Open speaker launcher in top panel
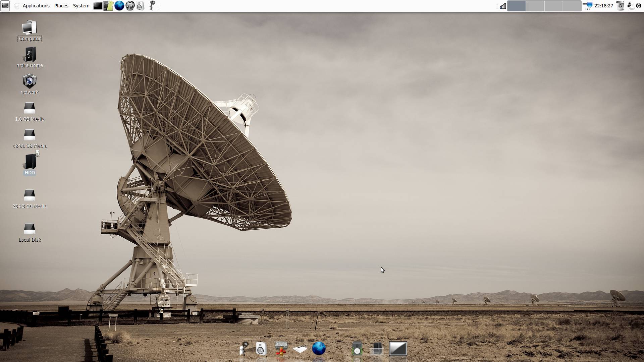 point(140,6)
